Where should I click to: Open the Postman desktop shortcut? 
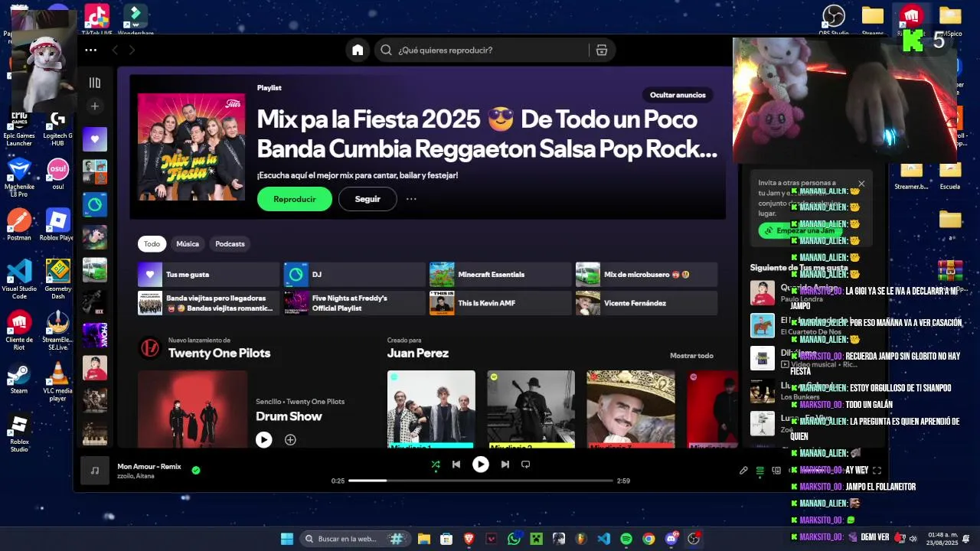19,226
